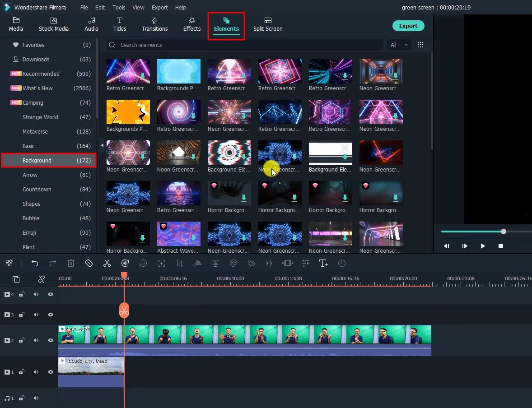Hide video track 3 with eye icon
532x408 pixels.
(x=51, y=315)
